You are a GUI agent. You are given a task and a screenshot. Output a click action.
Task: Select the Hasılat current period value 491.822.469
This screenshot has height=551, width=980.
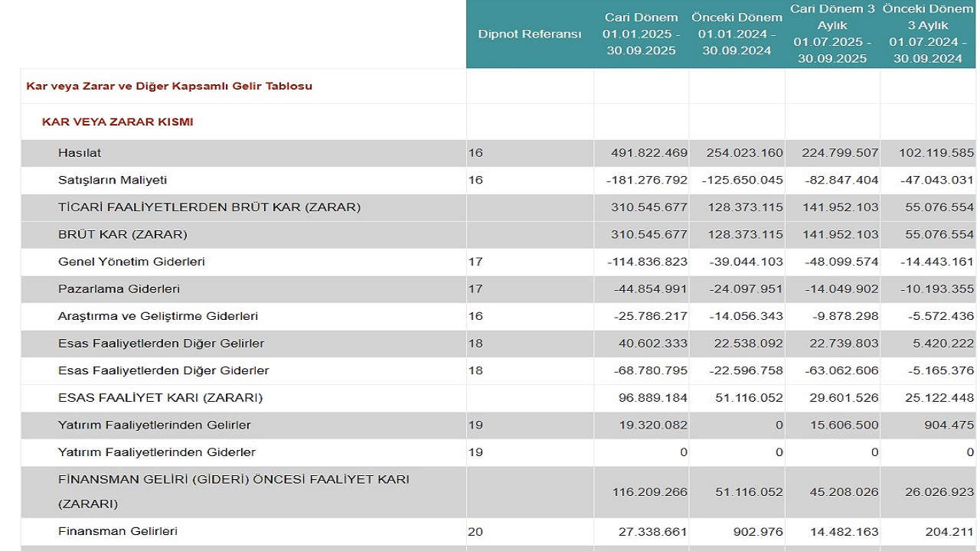[648, 153]
